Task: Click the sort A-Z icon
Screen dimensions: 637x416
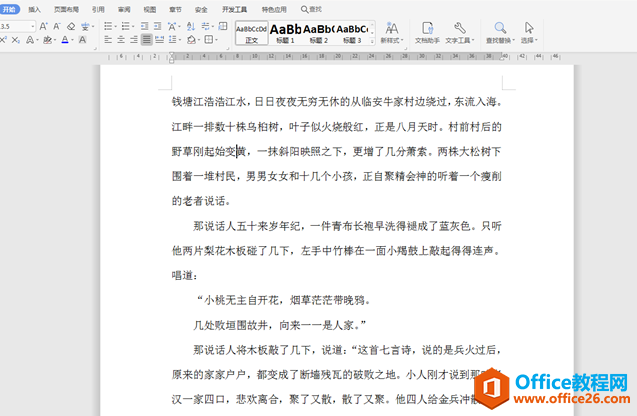Action: (191, 27)
